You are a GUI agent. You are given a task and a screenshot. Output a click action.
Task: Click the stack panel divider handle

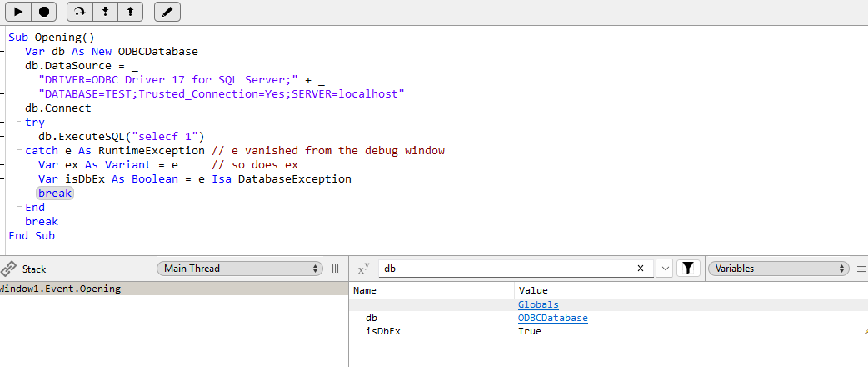pos(335,269)
